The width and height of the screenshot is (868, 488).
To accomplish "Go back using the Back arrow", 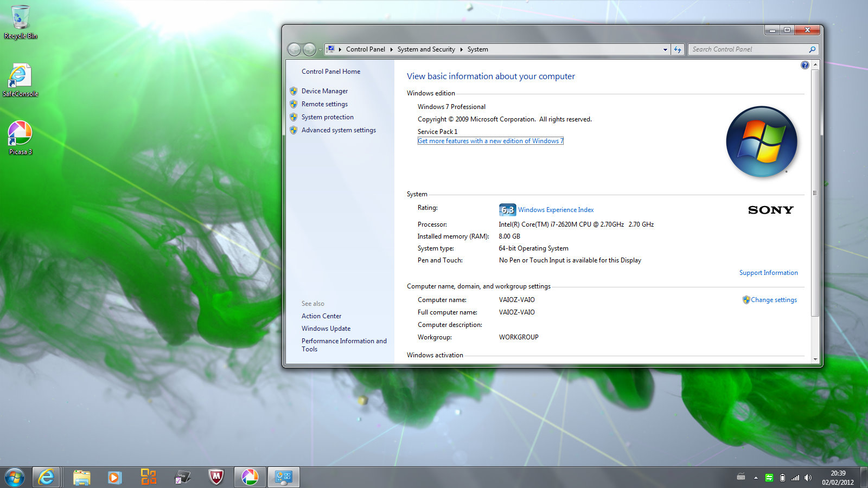I will pyautogui.click(x=294, y=49).
